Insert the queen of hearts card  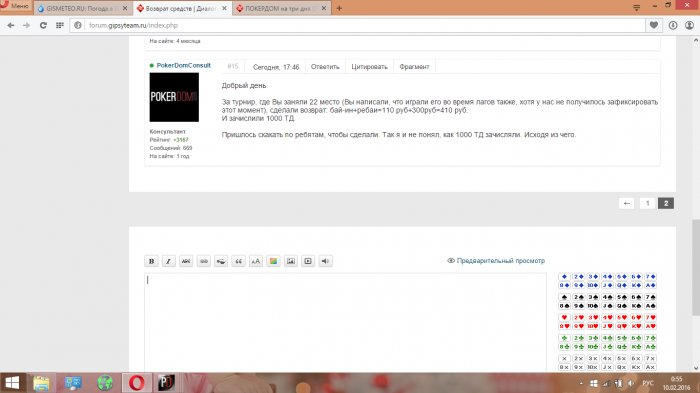click(x=622, y=326)
